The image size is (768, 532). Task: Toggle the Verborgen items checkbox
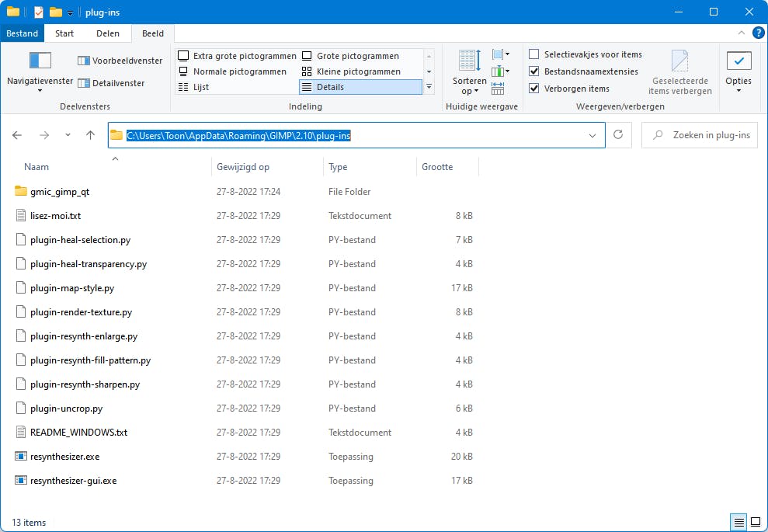(534, 89)
